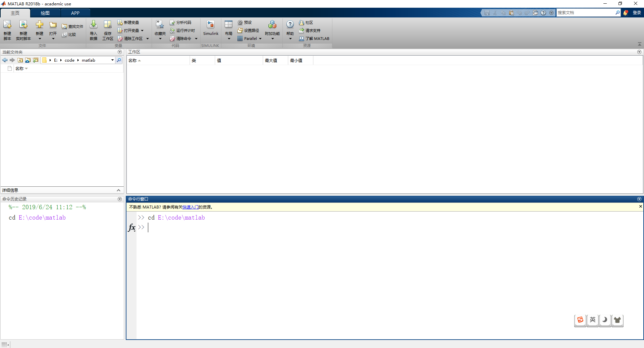Open the current folder path dropdown
Image resolution: width=644 pixels, height=348 pixels.
coord(112,60)
